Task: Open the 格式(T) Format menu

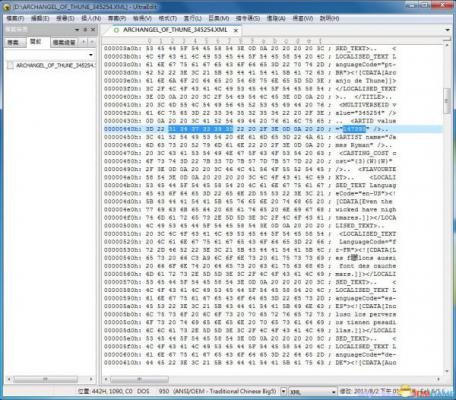Action: (168, 18)
